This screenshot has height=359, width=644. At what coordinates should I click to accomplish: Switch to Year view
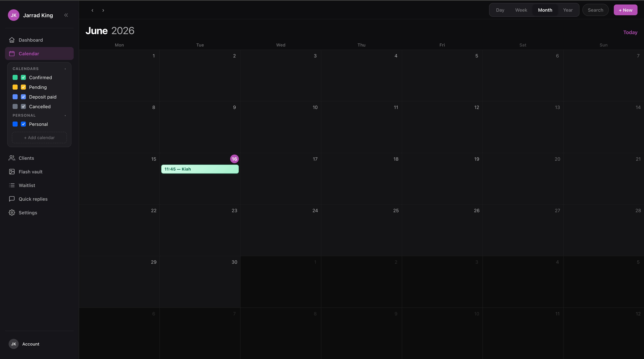(x=568, y=10)
